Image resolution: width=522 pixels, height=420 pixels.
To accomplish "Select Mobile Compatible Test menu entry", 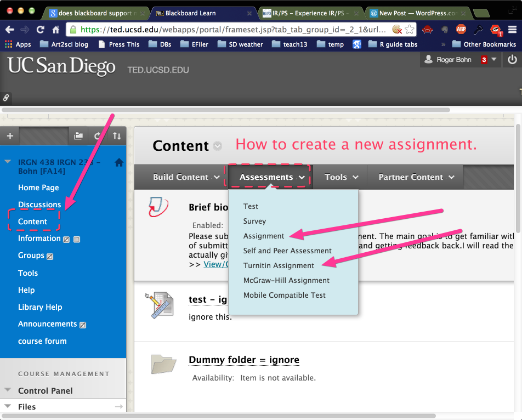I will pyautogui.click(x=284, y=295).
